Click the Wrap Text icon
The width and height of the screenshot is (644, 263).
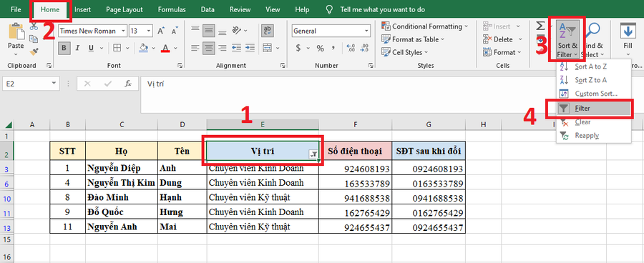tap(268, 30)
